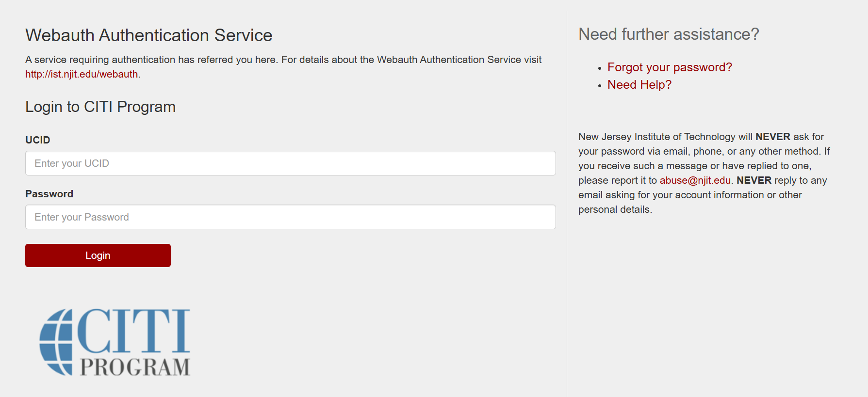Focus the UCID input field
The image size is (868, 397).
point(290,163)
